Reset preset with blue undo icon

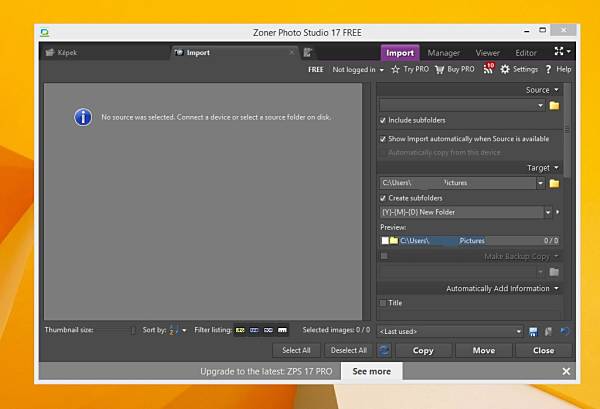[564, 331]
